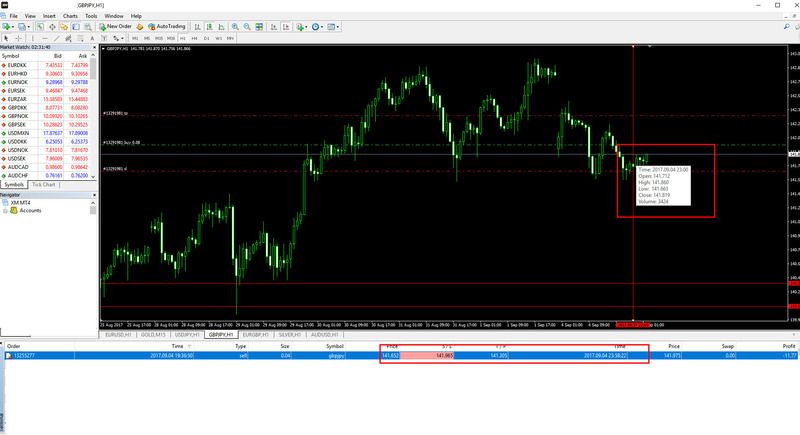This screenshot has height=435, width=800.
Task: Open the Profiles toolbar button
Action: pos(23,27)
